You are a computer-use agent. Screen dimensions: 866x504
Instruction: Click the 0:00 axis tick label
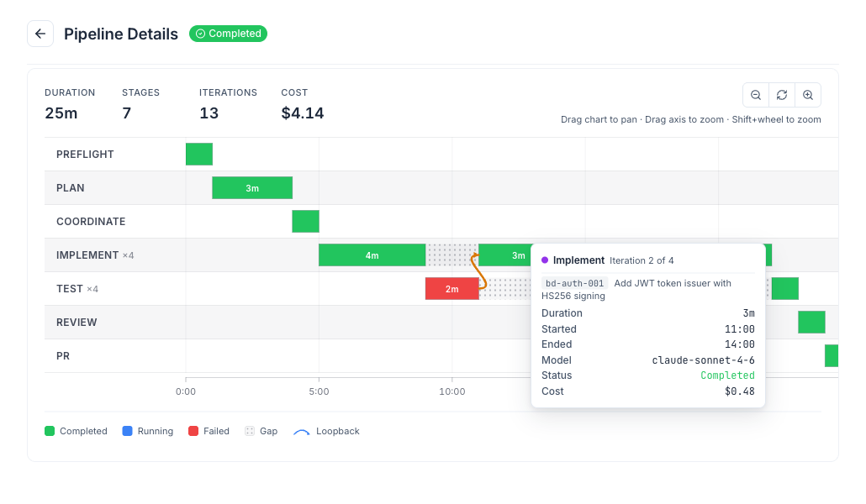186,391
